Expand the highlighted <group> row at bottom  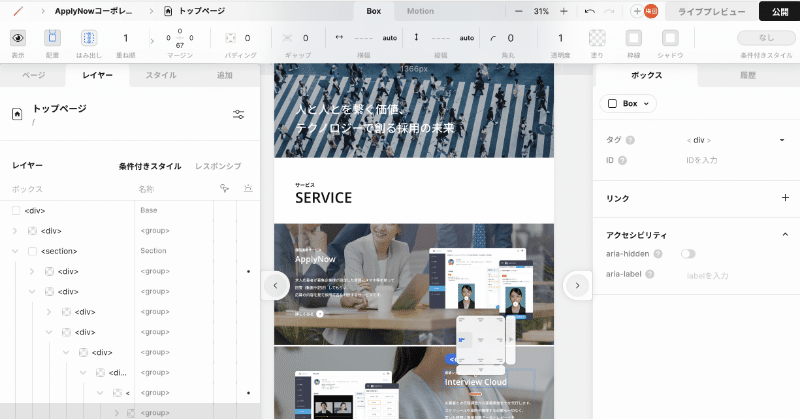tap(117, 413)
